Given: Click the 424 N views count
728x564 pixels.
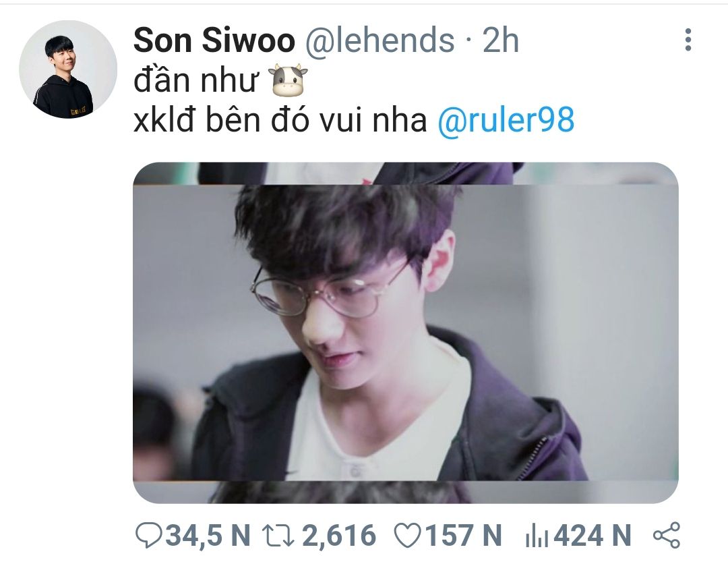Looking at the screenshot, I should click(x=593, y=535).
